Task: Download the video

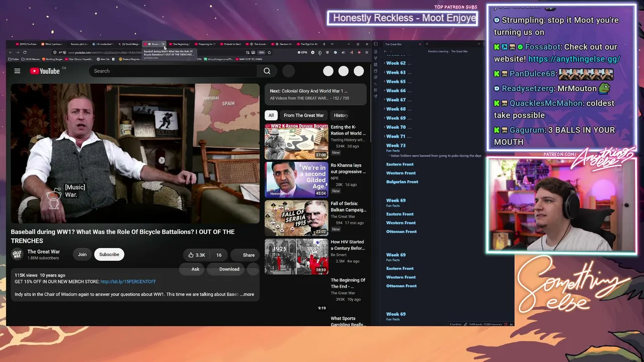Action: (225, 269)
